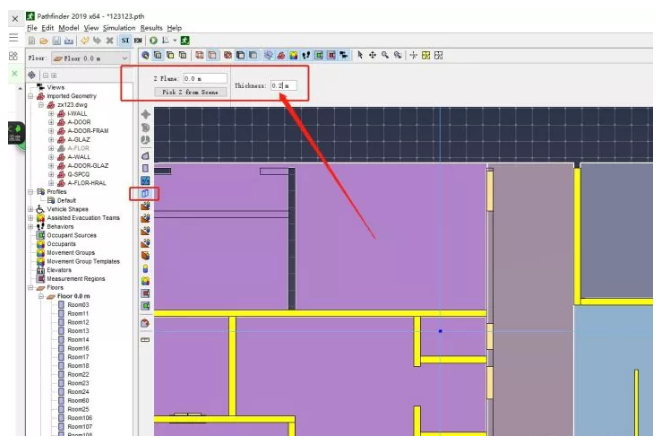Select the arrow selection tool

(360, 55)
